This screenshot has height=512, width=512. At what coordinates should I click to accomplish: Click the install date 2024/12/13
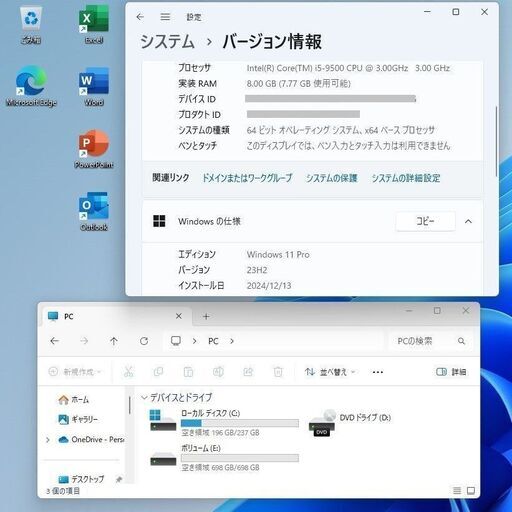click(269, 286)
